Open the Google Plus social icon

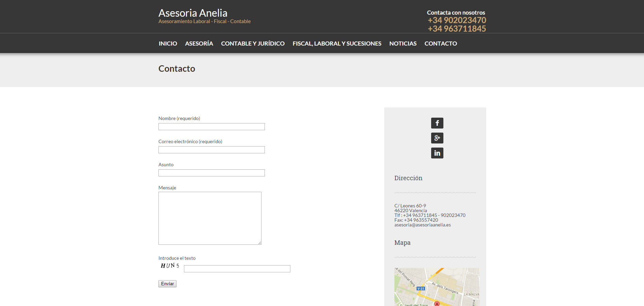(437, 138)
